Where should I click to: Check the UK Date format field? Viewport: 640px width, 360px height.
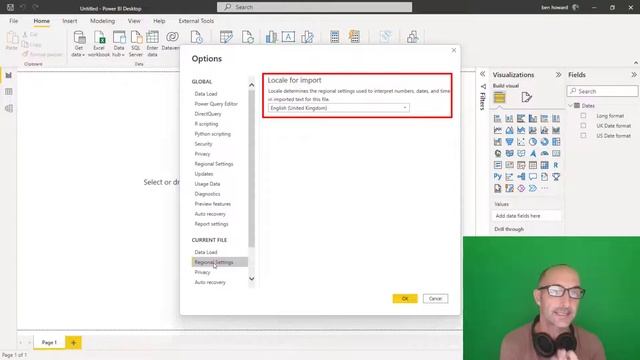point(583,126)
